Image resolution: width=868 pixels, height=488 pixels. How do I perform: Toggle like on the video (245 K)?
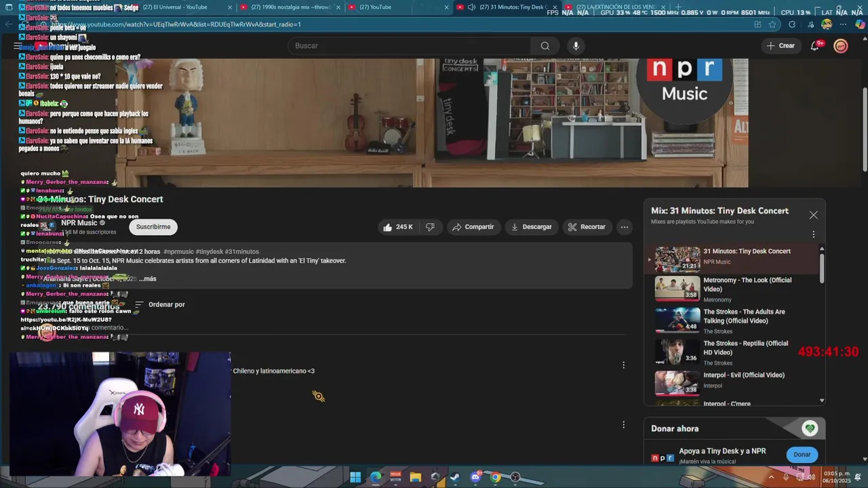click(x=397, y=227)
